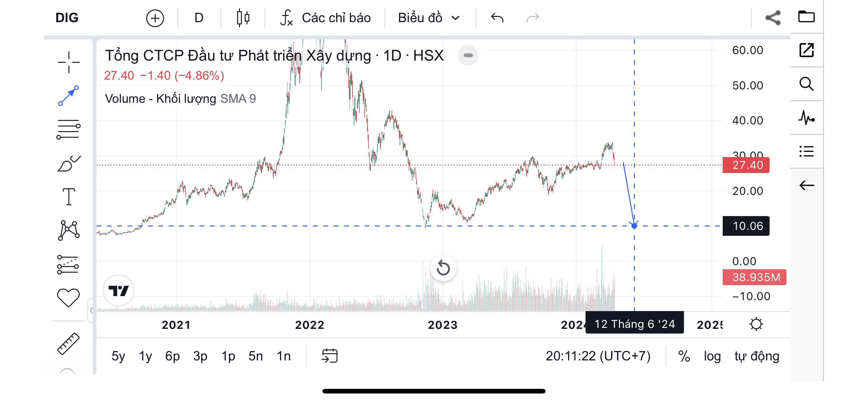Select the 6p time range
Screen dimensions: 868x401
click(172, 356)
